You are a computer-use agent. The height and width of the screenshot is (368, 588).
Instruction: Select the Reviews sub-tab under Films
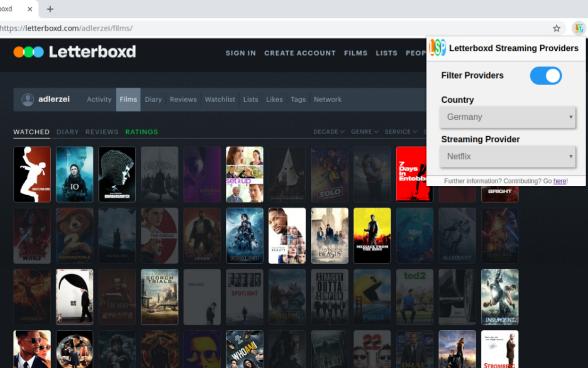(102, 132)
